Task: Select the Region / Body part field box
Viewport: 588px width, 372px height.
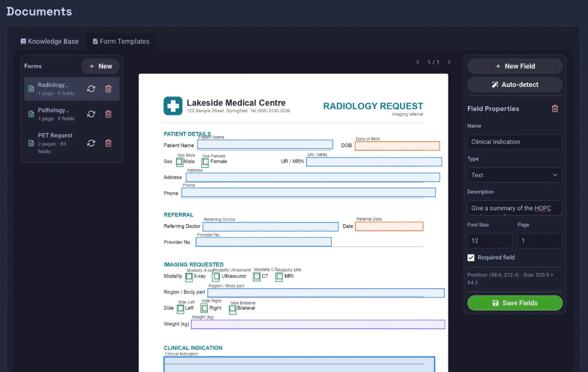Action: [326, 293]
